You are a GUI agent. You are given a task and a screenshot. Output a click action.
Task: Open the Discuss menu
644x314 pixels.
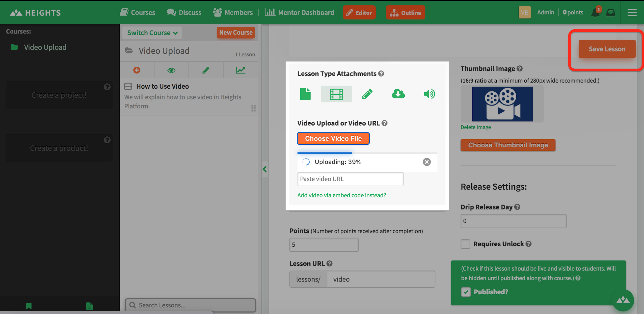[184, 12]
